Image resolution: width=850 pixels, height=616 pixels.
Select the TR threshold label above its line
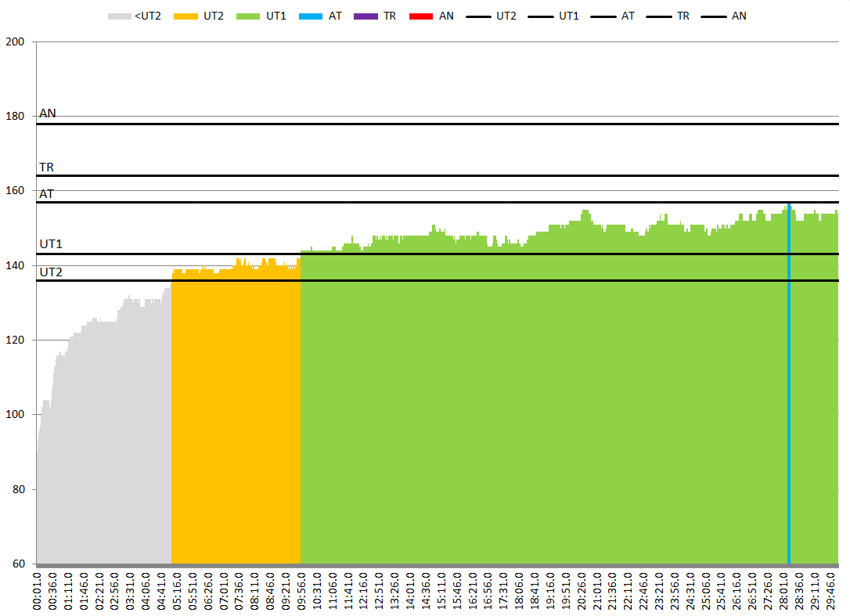pos(47,168)
